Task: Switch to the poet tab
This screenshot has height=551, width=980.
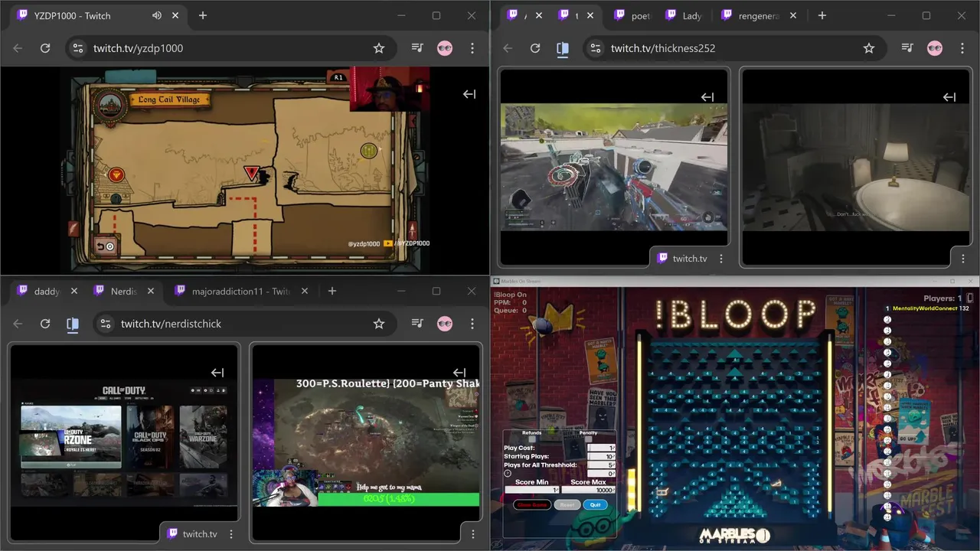Action: tap(632, 15)
